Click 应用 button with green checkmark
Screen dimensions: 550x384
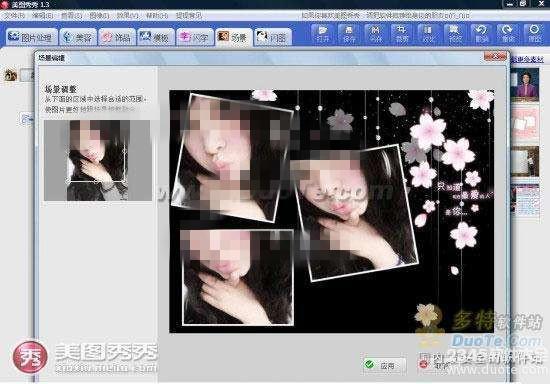(x=384, y=365)
